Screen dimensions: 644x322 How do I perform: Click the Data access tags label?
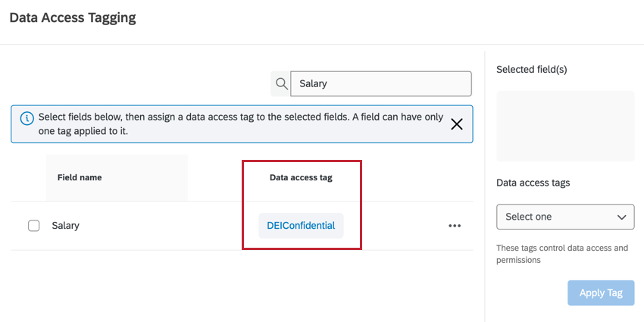pos(533,183)
